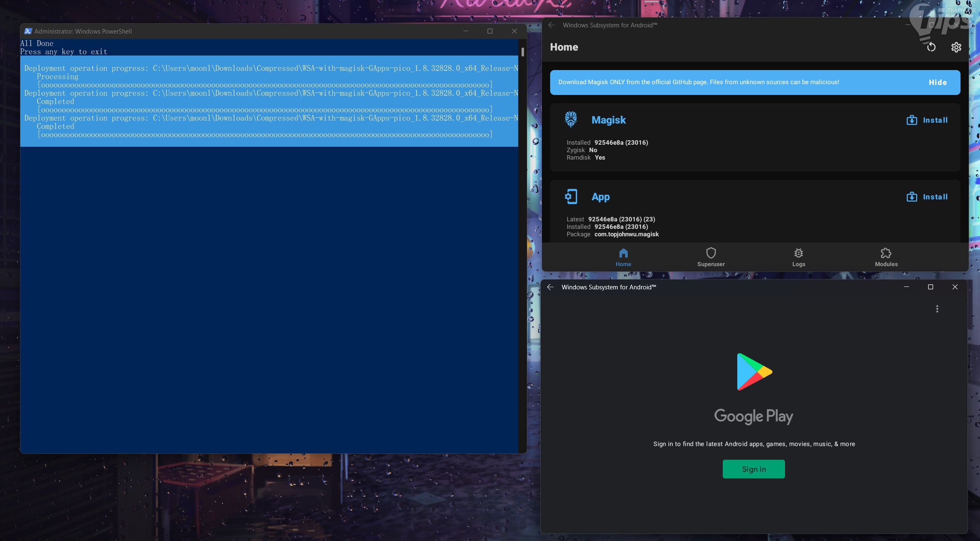
Task: Switch to the Superuser tab
Action: [x=711, y=257]
